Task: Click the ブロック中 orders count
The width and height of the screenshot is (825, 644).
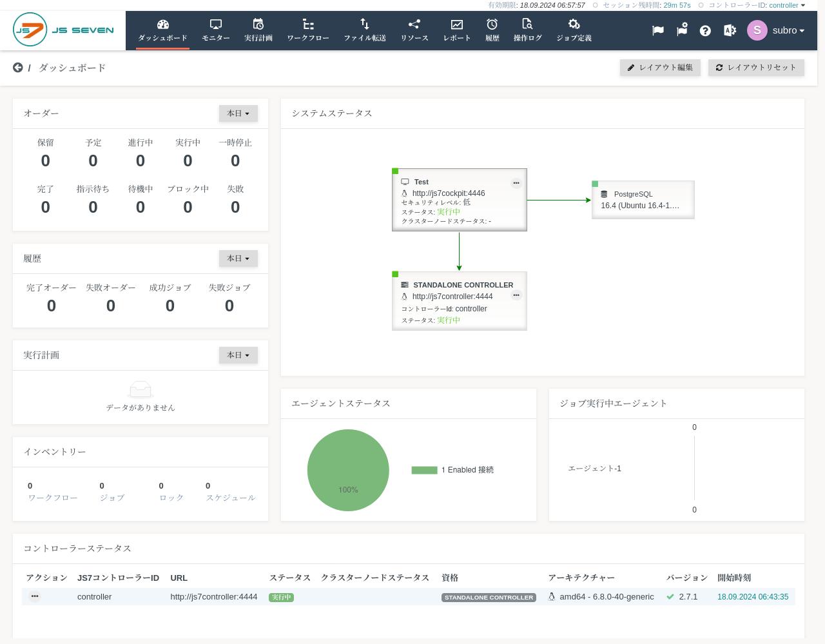Action: point(188,207)
